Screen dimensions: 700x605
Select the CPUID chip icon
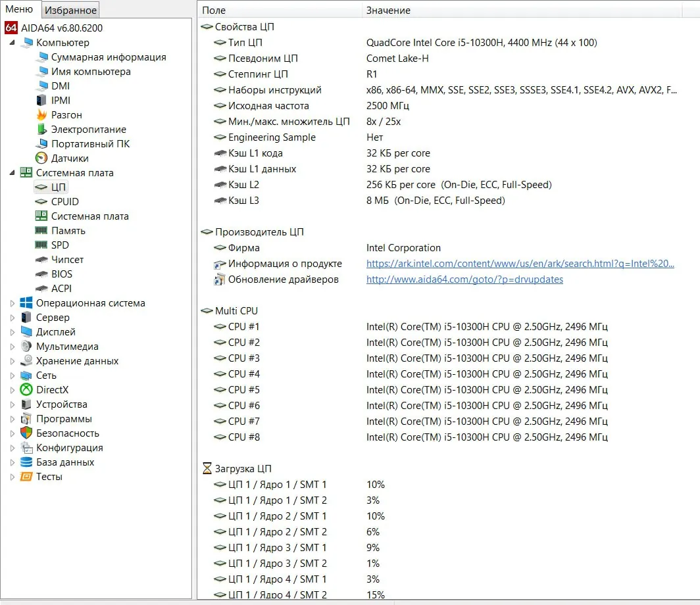(41, 202)
